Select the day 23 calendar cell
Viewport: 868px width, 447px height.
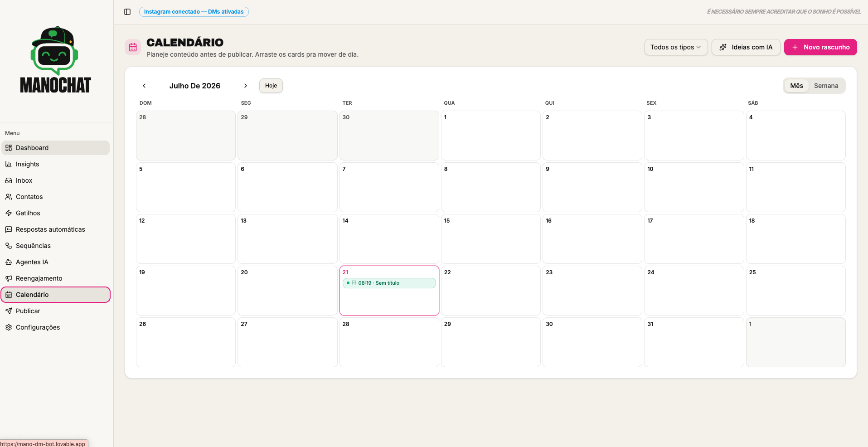tap(592, 291)
